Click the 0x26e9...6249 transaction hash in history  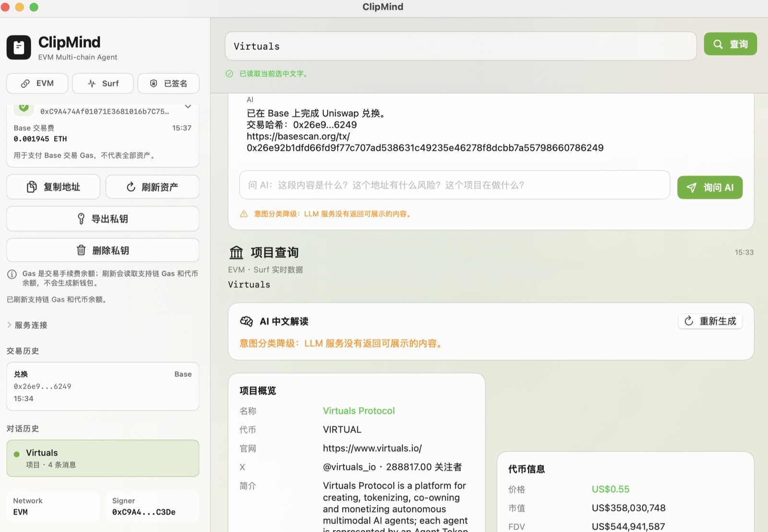(x=42, y=387)
